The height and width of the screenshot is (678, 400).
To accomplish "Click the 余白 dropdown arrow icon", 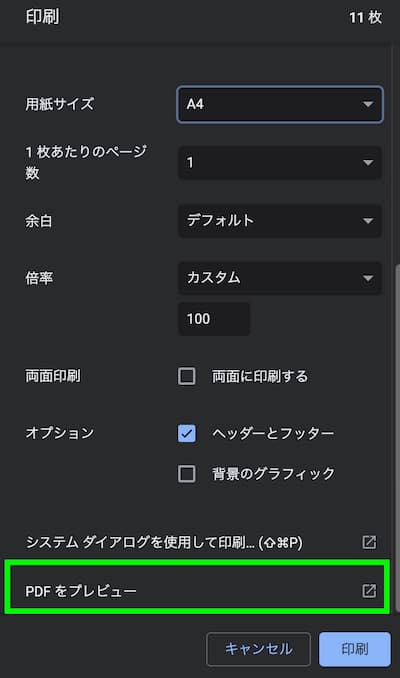I will pos(368,221).
